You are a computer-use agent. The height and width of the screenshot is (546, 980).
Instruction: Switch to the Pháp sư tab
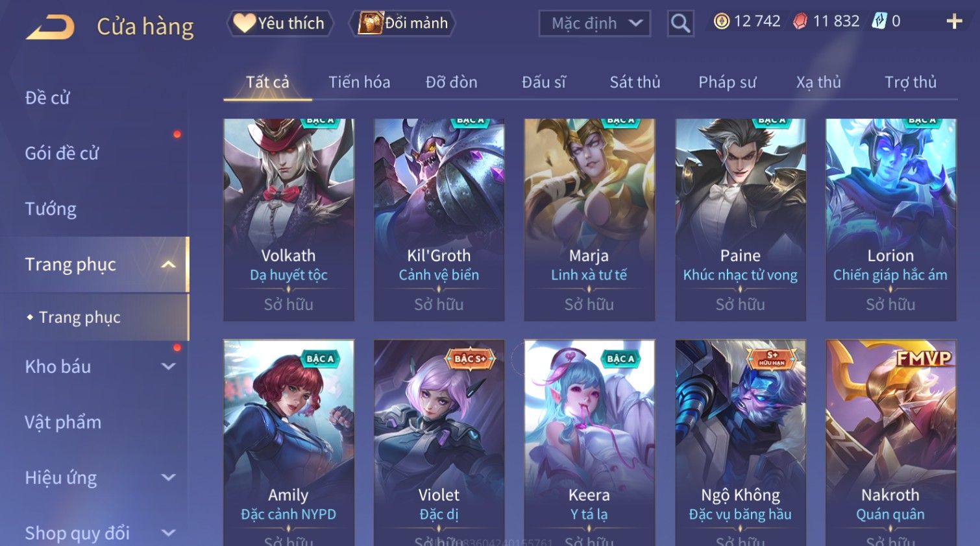pos(727,82)
